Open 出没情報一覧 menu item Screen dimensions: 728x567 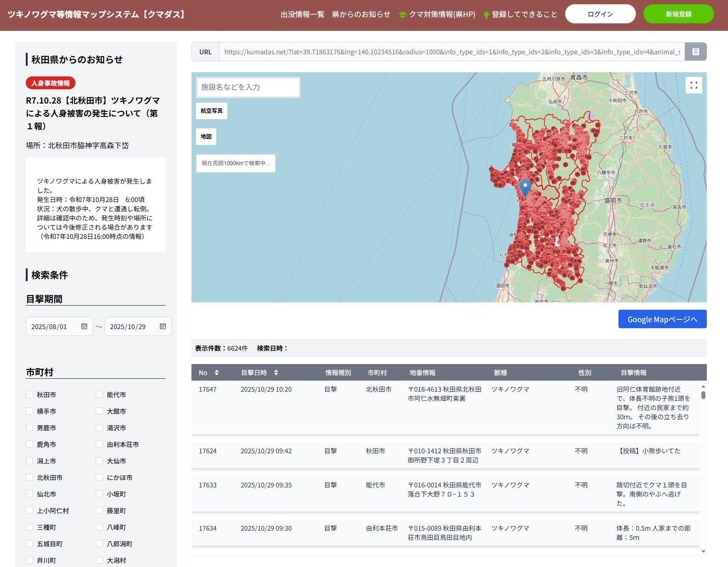(302, 14)
